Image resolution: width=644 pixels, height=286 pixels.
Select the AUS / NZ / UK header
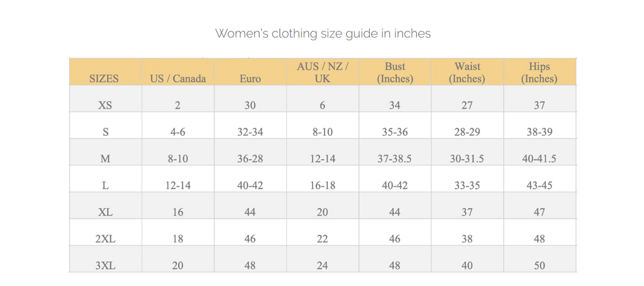(323, 72)
